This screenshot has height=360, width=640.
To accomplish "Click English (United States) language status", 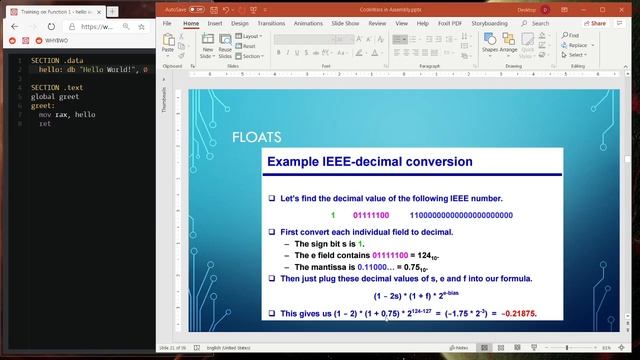I will pos(229,348).
